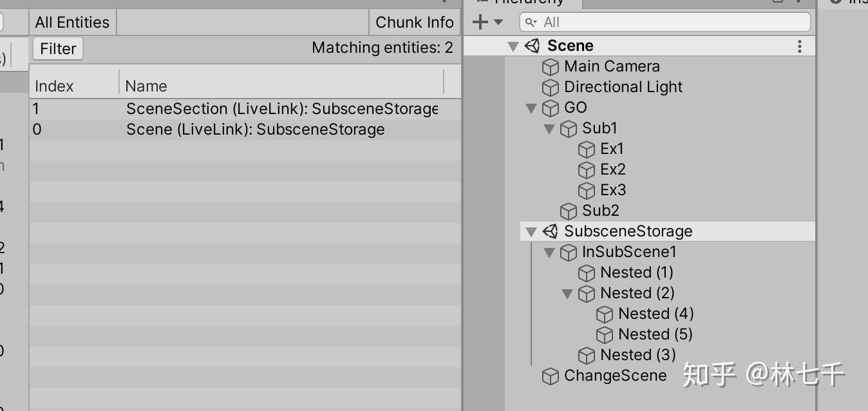This screenshot has height=411, width=868.
Task: Click the magnifier icon in the search bar
Action: coord(530,21)
